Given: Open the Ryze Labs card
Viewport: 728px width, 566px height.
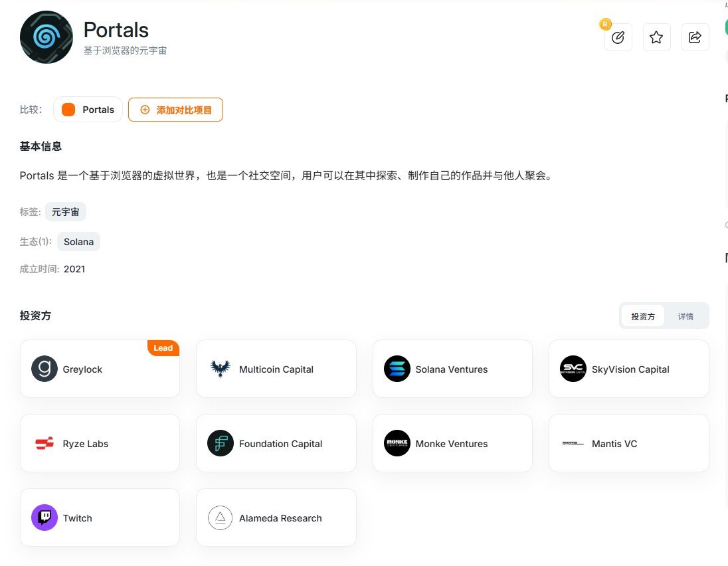Looking at the screenshot, I should 100,443.
